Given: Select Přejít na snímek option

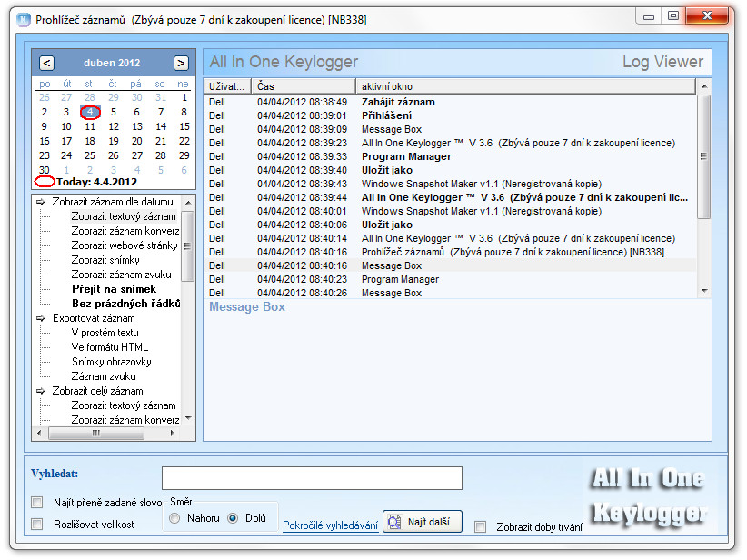Looking at the screenshot, I should (x=114, y=289).
